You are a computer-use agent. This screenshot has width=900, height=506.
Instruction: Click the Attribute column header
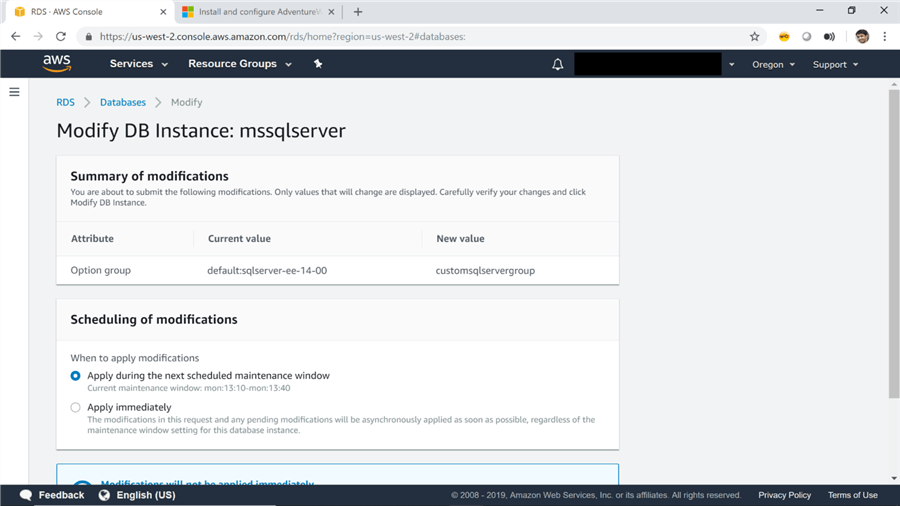[92, 239]
